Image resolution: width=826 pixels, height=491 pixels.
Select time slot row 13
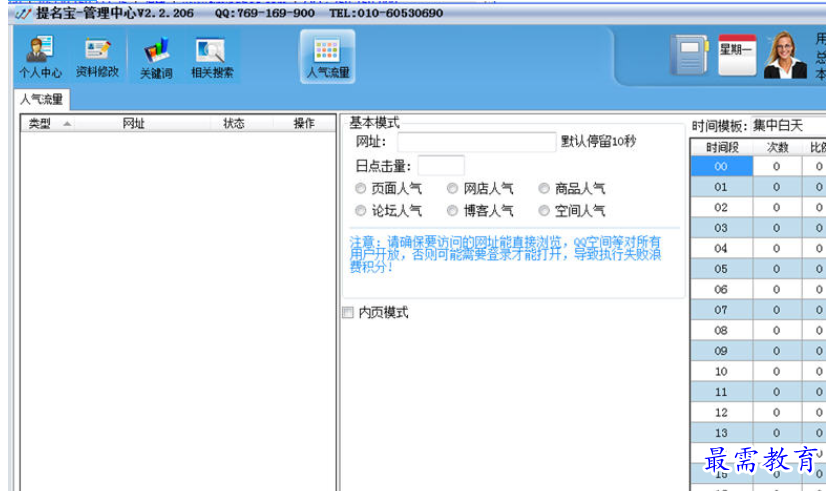point(721,433)
